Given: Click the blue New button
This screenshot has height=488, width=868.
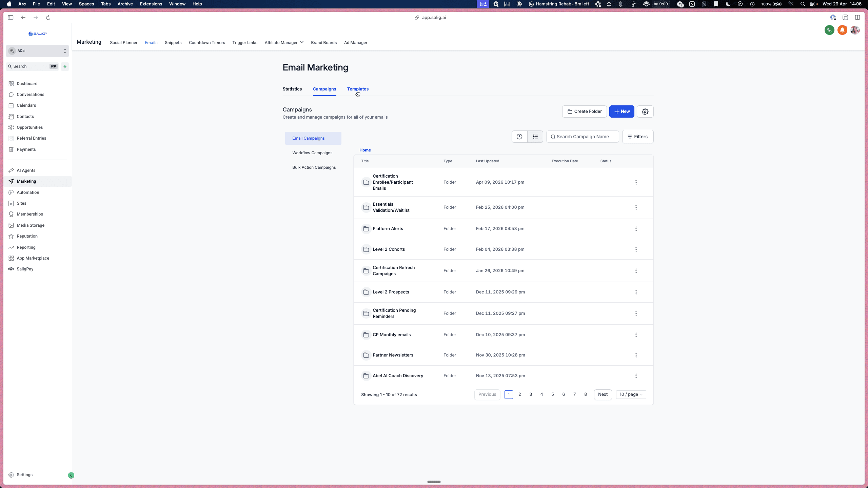Looking at the screenshot, I should [622, 111].
